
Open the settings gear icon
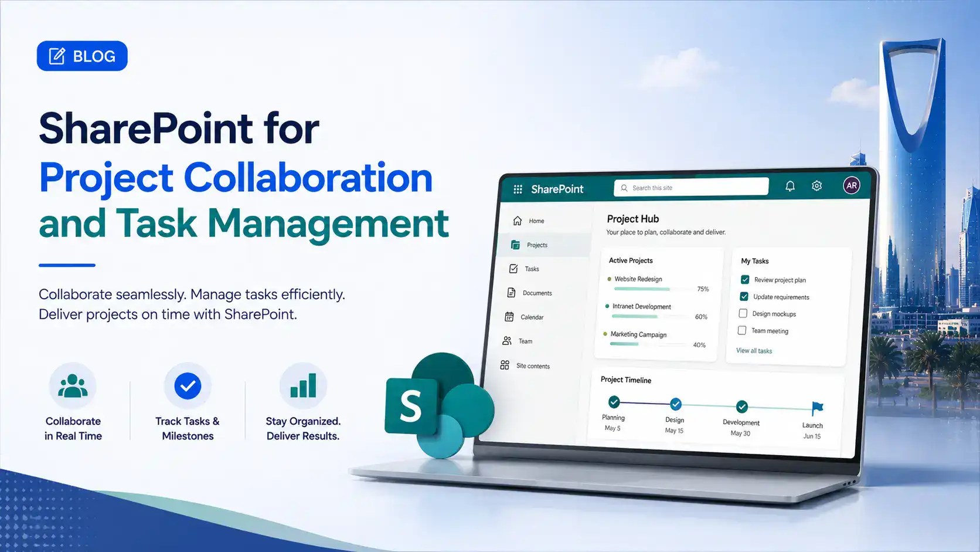(816, 186)
